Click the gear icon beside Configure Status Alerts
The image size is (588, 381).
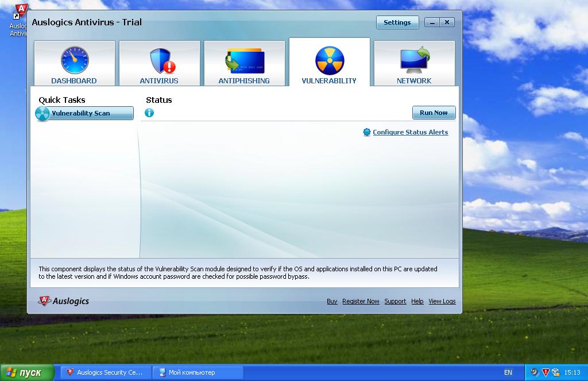367,132
